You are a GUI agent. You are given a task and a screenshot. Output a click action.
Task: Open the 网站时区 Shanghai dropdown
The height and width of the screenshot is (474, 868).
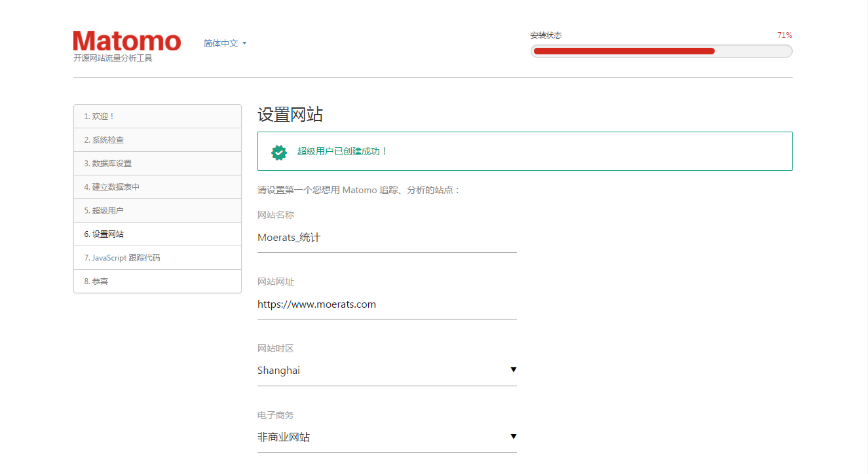pyautogui.click(x=387, y=371)
